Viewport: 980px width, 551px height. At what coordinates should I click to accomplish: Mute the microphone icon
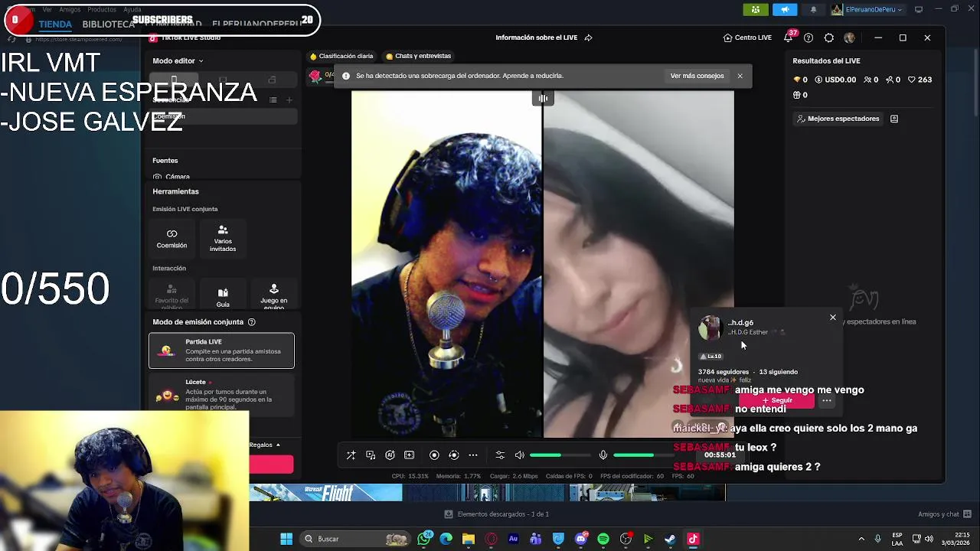click(603, 455)
